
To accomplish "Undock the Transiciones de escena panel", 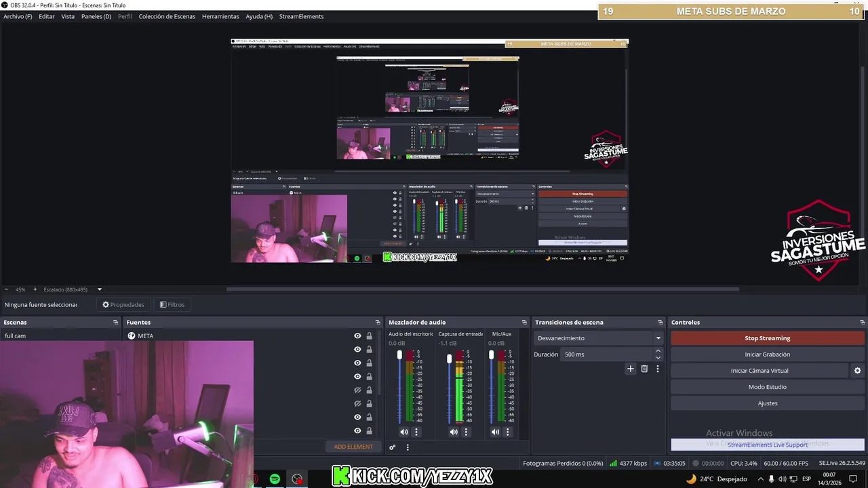I will pyautogui.click(x=660, y=323).
